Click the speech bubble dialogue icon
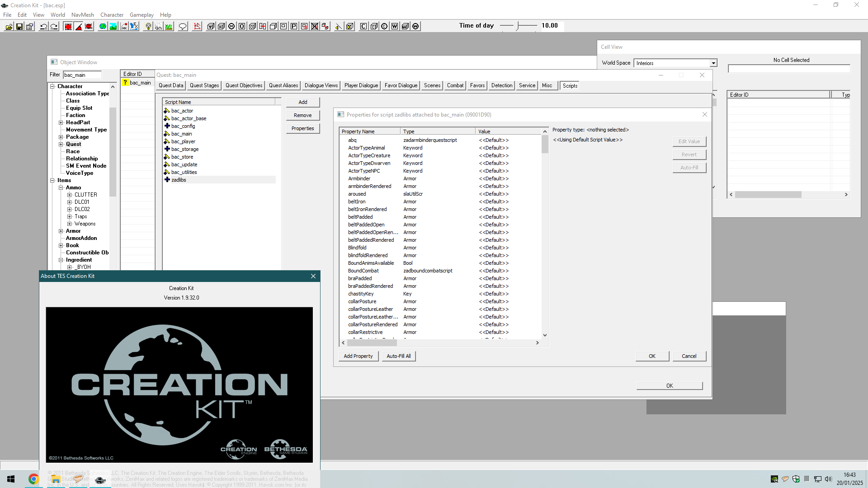Image resolution: width=868 pixels, height=488 pixels. [x=183, y=27]
